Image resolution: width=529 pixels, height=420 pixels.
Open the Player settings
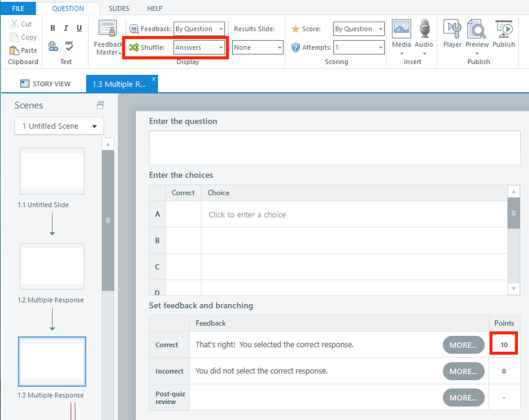pyautogui.click(x=452, y=34)
